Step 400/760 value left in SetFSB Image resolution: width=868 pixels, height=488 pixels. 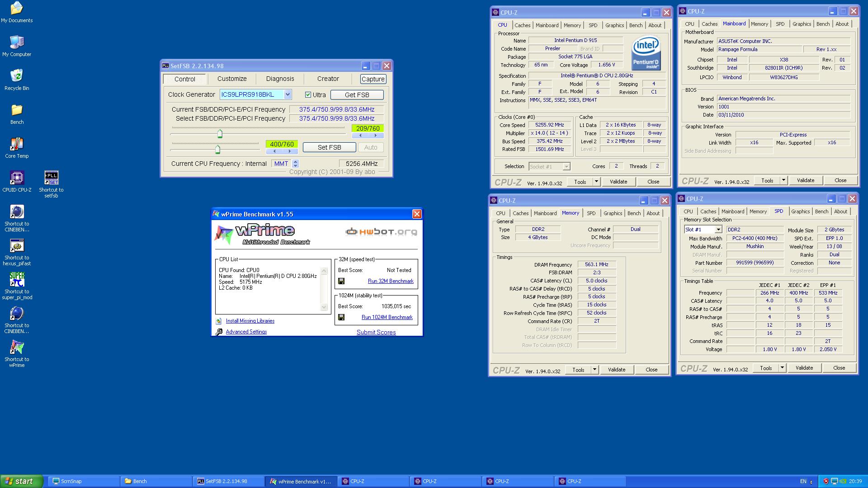(274, 151)
